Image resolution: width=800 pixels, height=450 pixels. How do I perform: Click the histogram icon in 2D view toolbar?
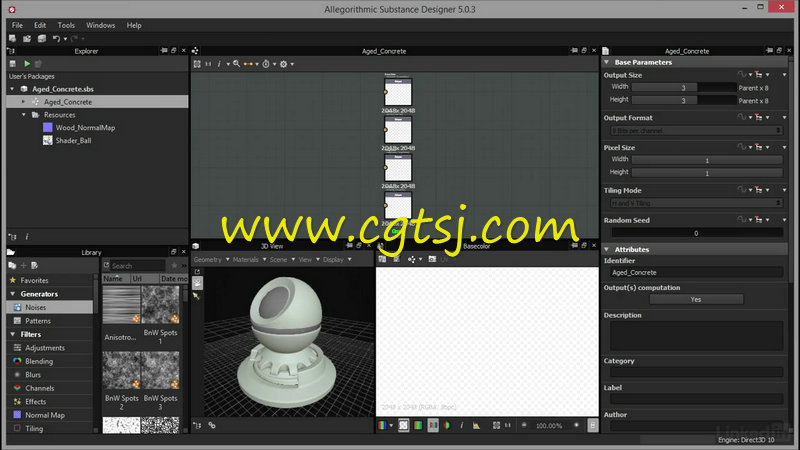[476, 425]
